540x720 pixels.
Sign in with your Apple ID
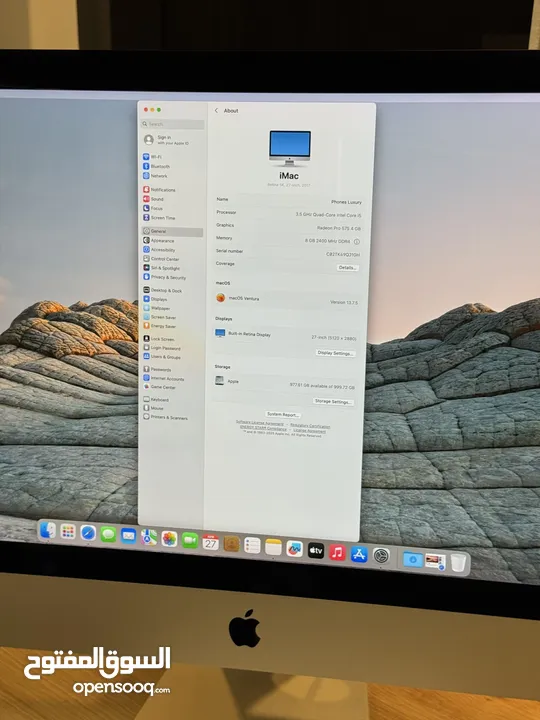(x=166, y=140)
